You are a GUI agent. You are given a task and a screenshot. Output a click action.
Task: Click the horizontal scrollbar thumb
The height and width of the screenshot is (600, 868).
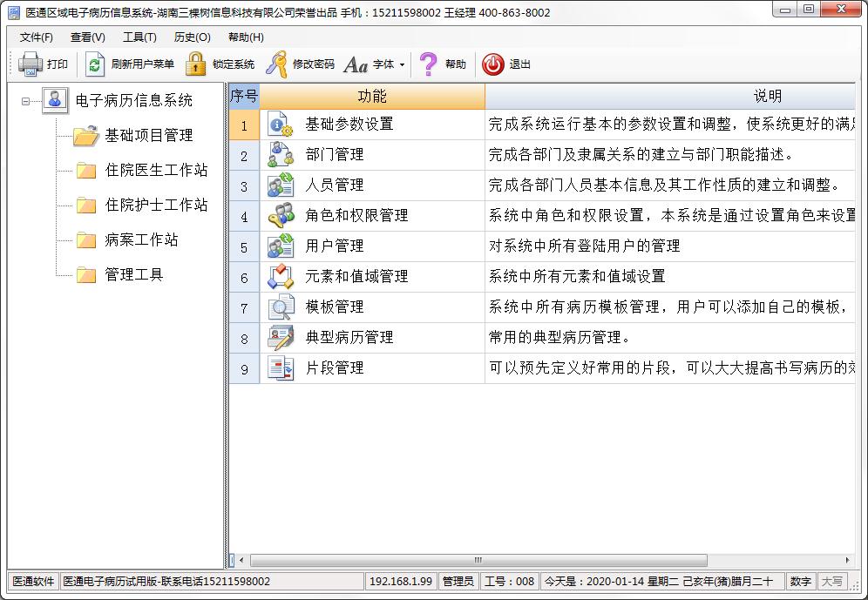click(478, 560)
